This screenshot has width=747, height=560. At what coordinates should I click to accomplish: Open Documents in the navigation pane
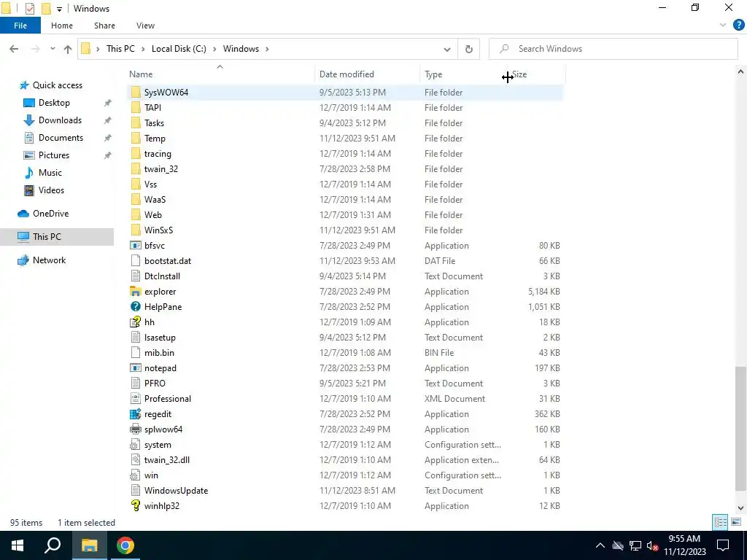[61, 138]
